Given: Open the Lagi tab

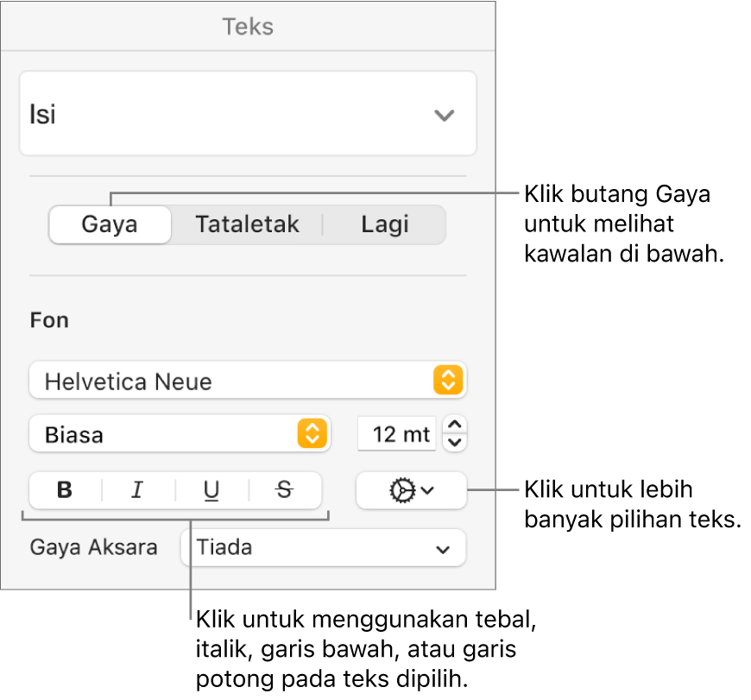Looking at the screenshot, I should coord(384,224).
